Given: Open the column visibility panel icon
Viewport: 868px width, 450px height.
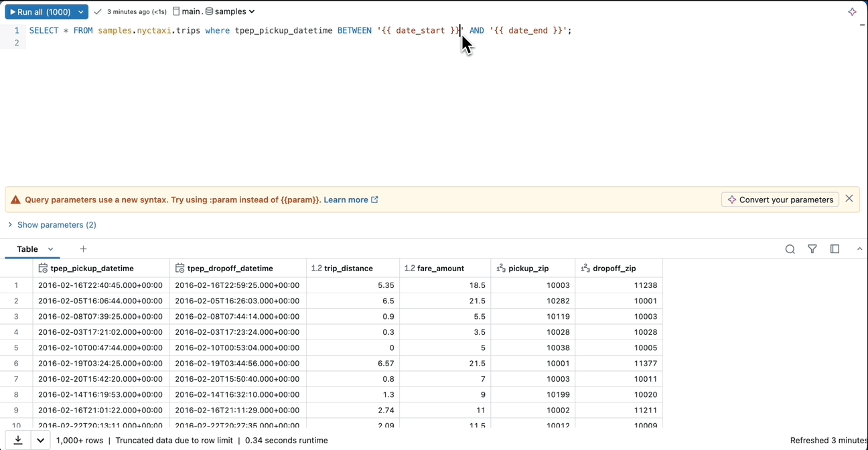Looking at the screenshot, I should coord(835,249).
